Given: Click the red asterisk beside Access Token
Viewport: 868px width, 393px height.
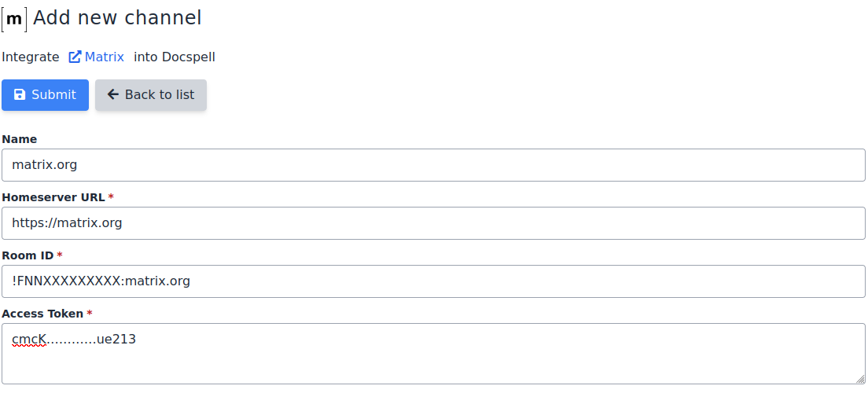Looking at the screenshot, I should click(90, 314).
